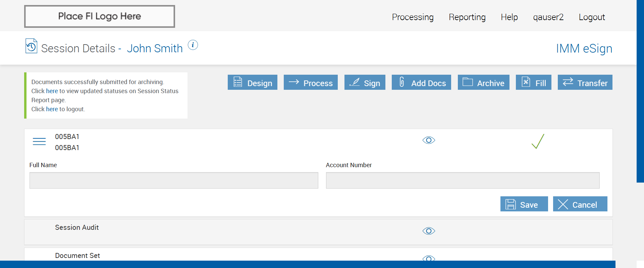This screenshot has width=644, height=268.
Task: Click Logout in top navigation
Action: tap(592, 17)
